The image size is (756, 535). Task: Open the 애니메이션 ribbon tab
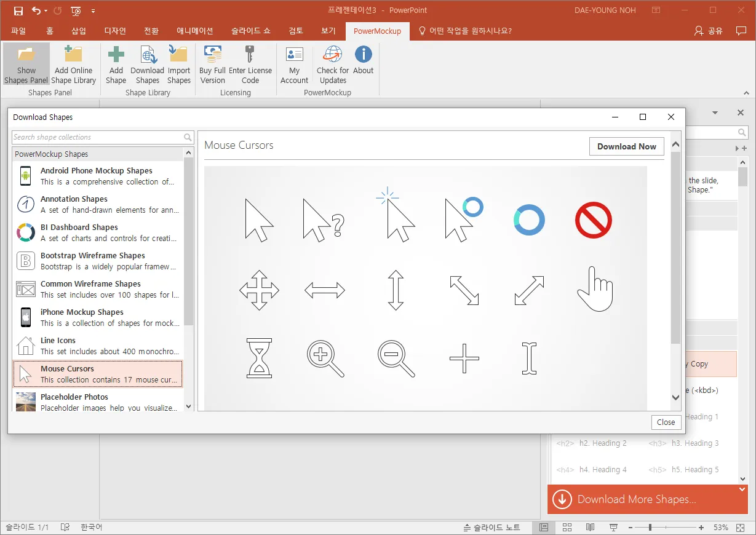[194, 31]
